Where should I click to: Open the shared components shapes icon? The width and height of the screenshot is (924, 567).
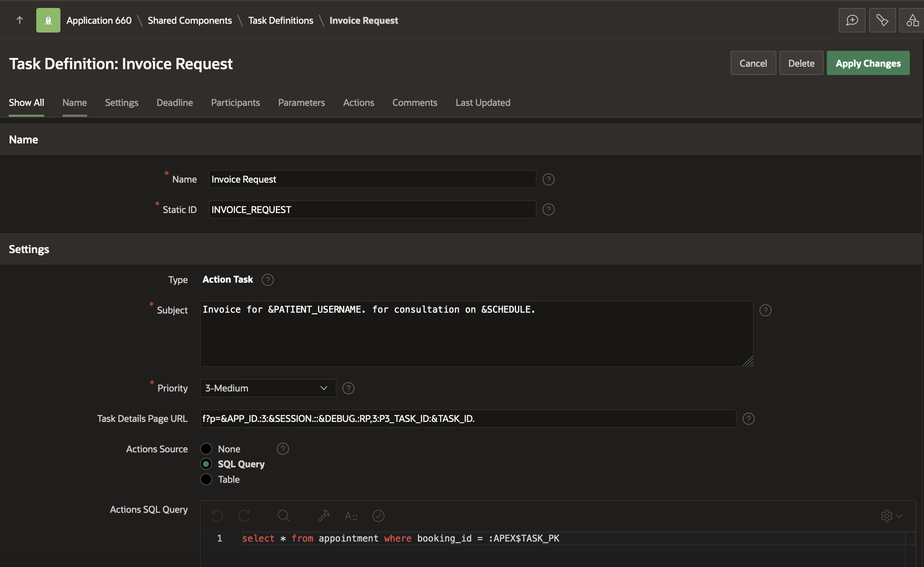point(912,20)
